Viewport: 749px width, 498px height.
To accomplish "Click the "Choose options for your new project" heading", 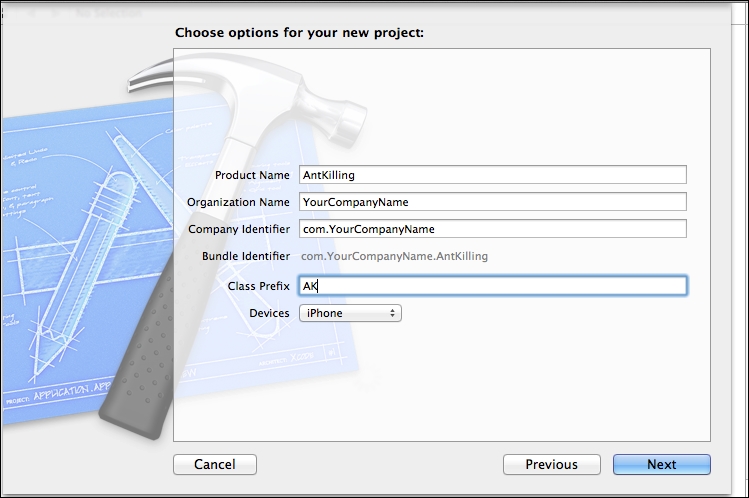I will pos(300,33).
